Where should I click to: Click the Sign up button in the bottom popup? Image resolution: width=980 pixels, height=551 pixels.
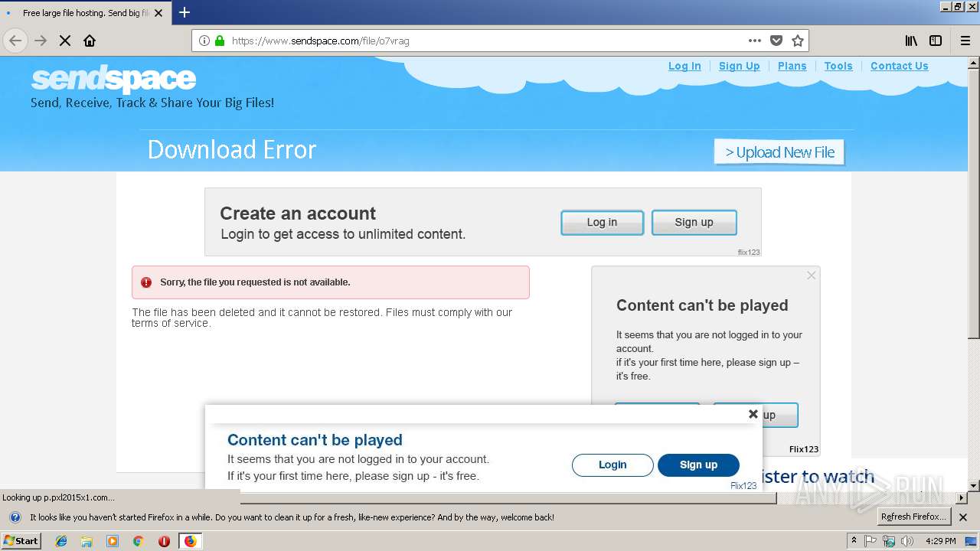(698, 465)
